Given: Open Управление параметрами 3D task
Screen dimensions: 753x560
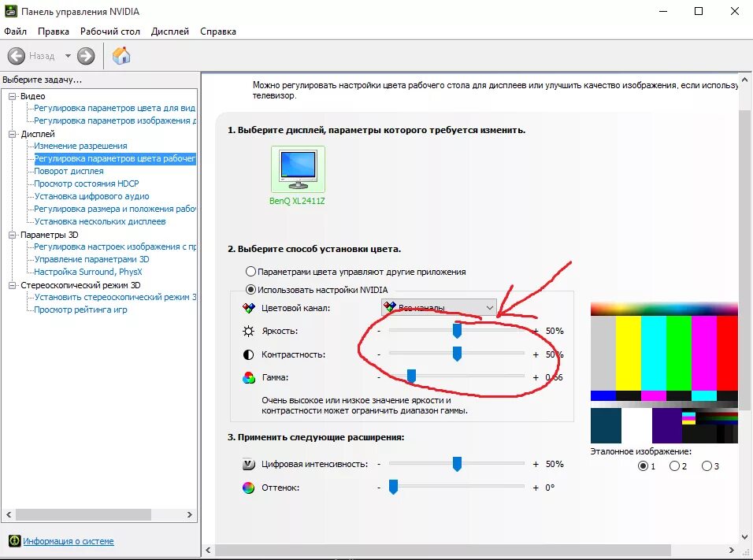Looking at the screenshot, I should coord(91,259).
